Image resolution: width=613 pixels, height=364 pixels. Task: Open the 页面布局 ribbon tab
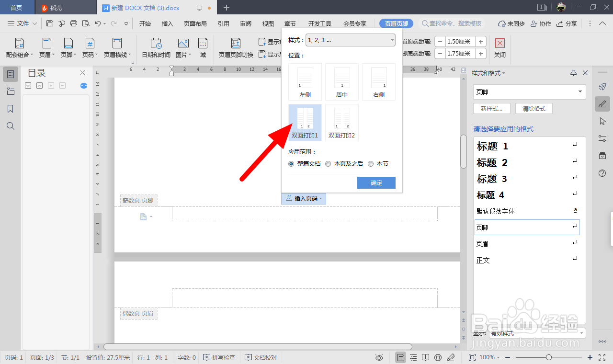coord(195,23)
